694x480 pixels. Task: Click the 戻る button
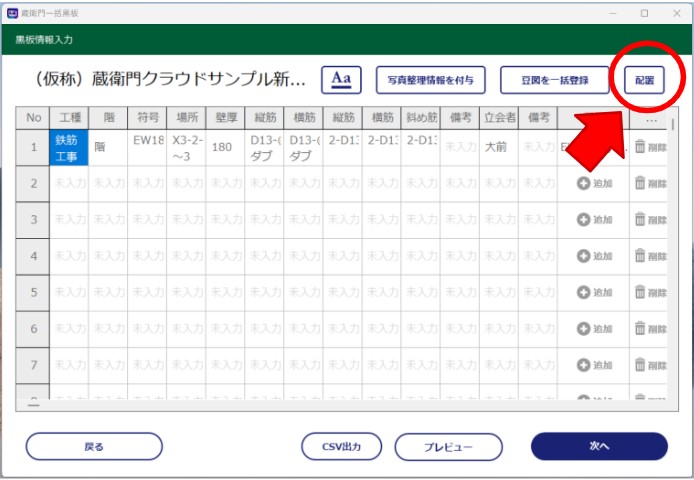click(x=94, y=446)
